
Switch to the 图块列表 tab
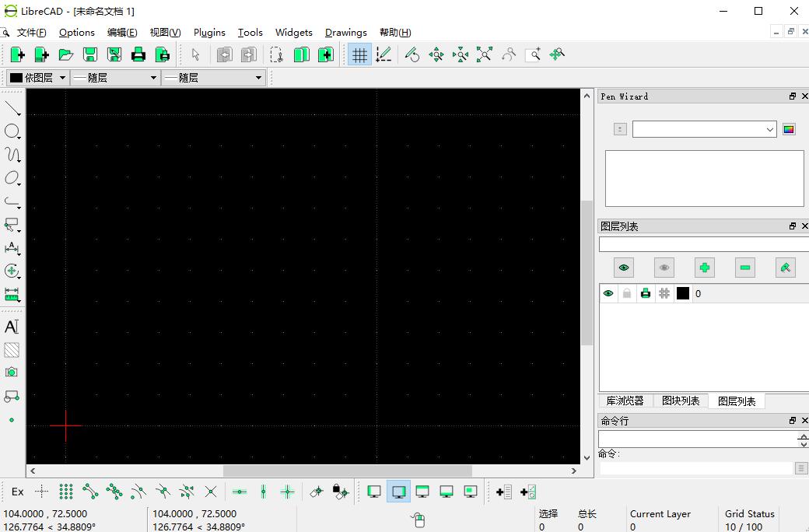pyautogui.click(x=681, y=401)
